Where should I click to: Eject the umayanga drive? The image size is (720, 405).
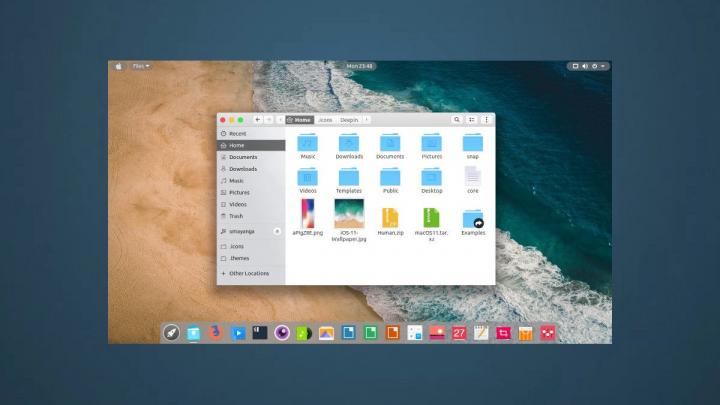(277, 231)
